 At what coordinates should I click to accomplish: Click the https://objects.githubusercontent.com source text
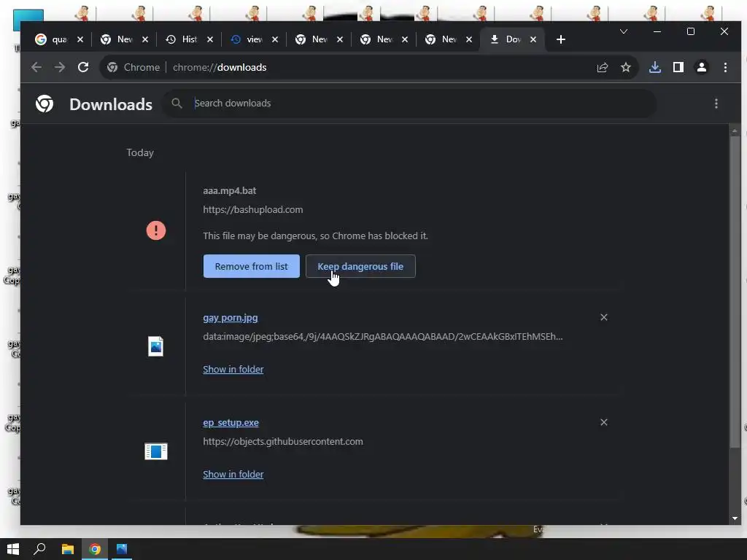pyautogui.click(x=283, y=441)
